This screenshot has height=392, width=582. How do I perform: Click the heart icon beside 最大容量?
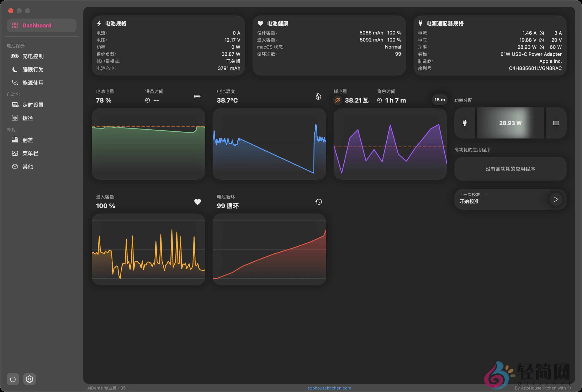197,202
